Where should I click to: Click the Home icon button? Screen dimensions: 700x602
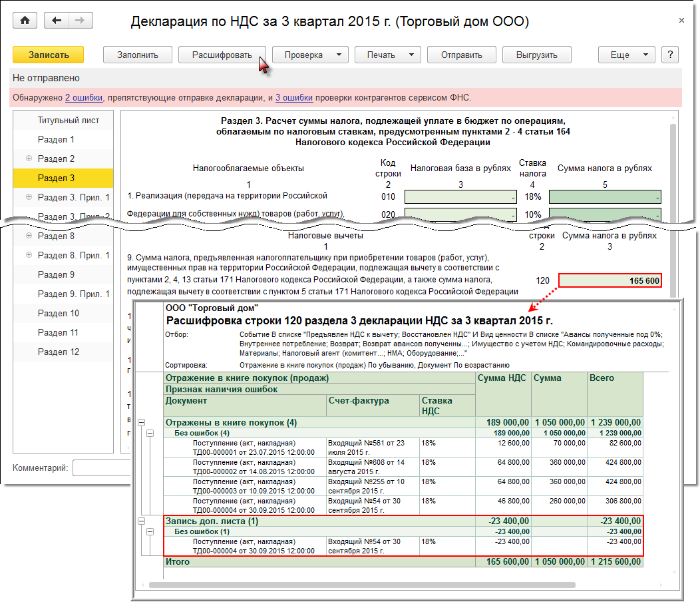[25, 21]
